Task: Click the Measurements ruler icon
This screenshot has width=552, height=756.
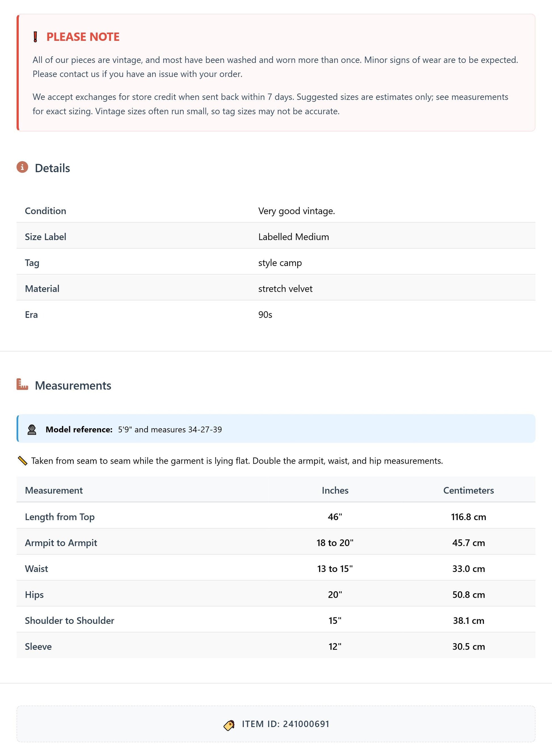Action: coord(22,385)
